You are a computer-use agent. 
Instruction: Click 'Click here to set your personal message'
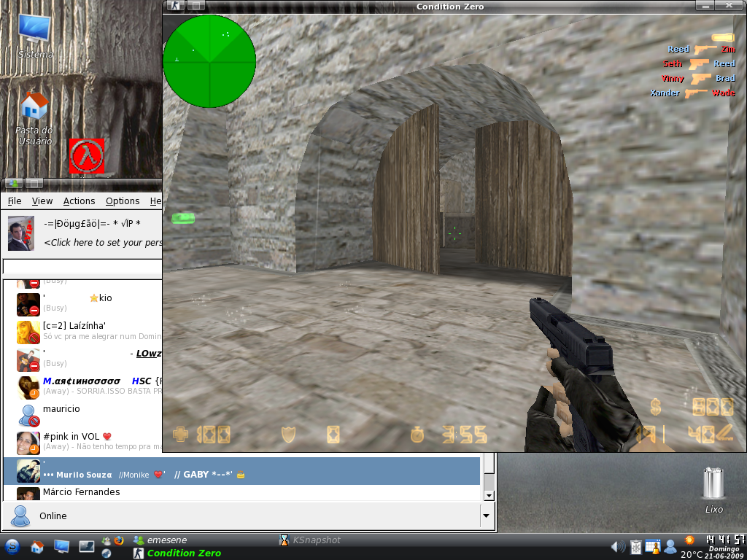103,242
